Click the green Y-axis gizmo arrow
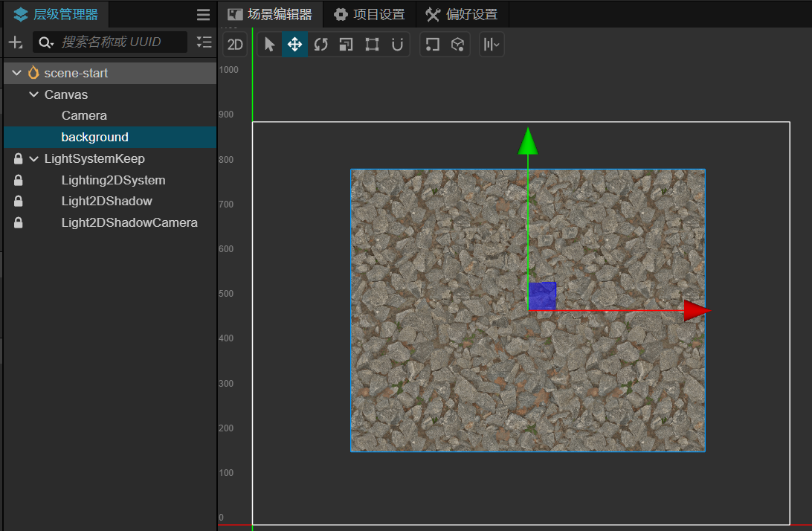 tap(528, 141)
